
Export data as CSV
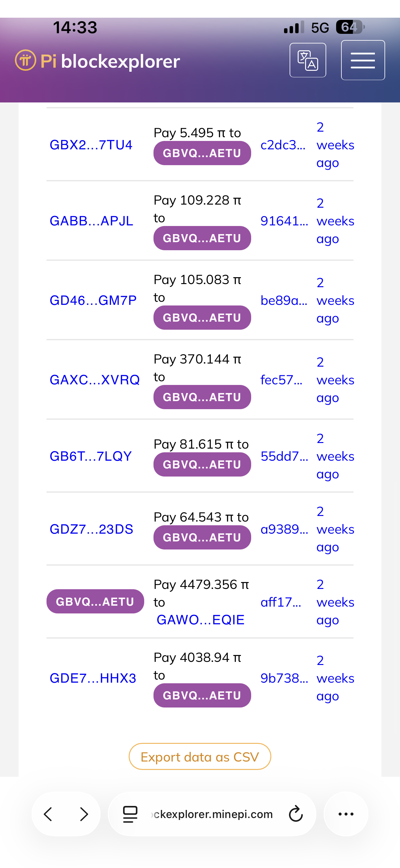tap(200, 757)
